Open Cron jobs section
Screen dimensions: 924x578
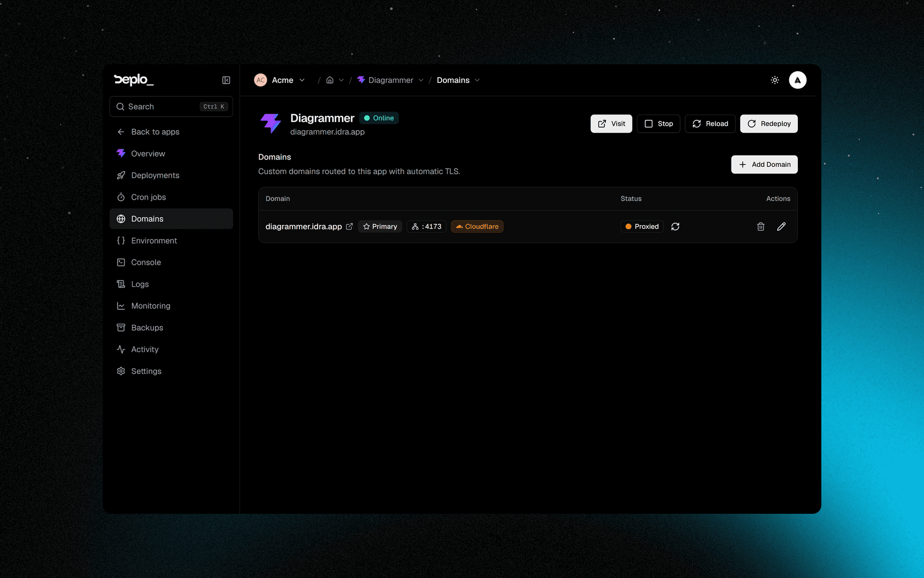click(x=171, y=197)
